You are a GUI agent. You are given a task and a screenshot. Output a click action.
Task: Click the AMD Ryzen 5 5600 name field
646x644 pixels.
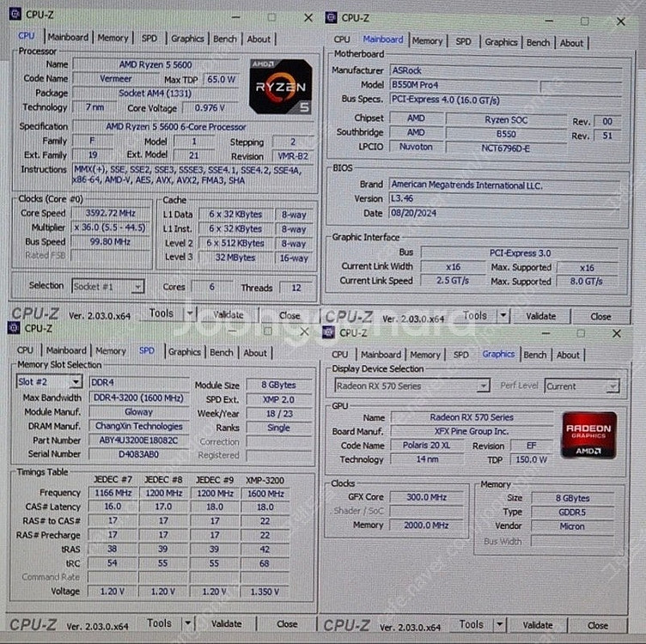pos(155,64)
